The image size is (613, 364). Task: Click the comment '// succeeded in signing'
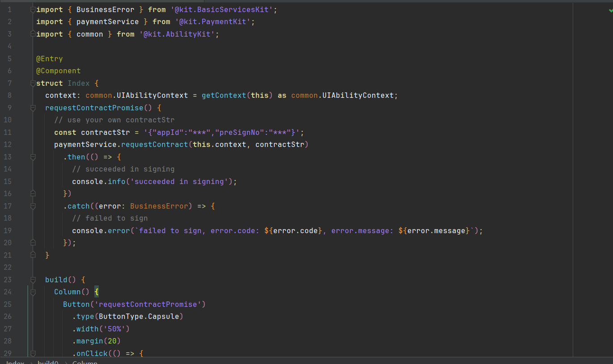tap(123, 169)
